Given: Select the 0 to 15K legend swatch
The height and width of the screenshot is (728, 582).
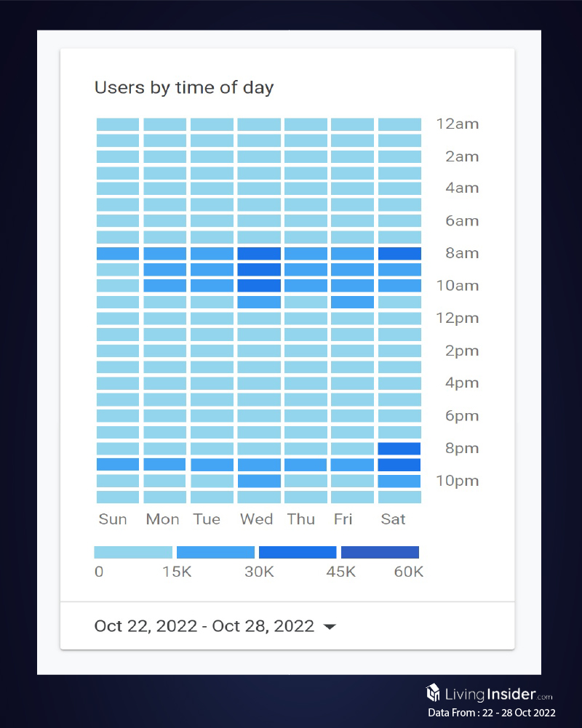Looking at the screenshot, I should click(133, 552).
